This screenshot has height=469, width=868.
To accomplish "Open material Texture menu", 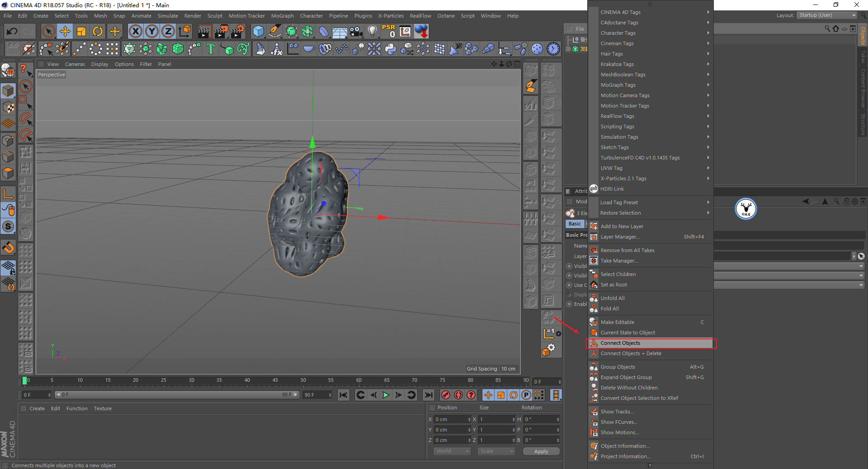I will 103,408.
